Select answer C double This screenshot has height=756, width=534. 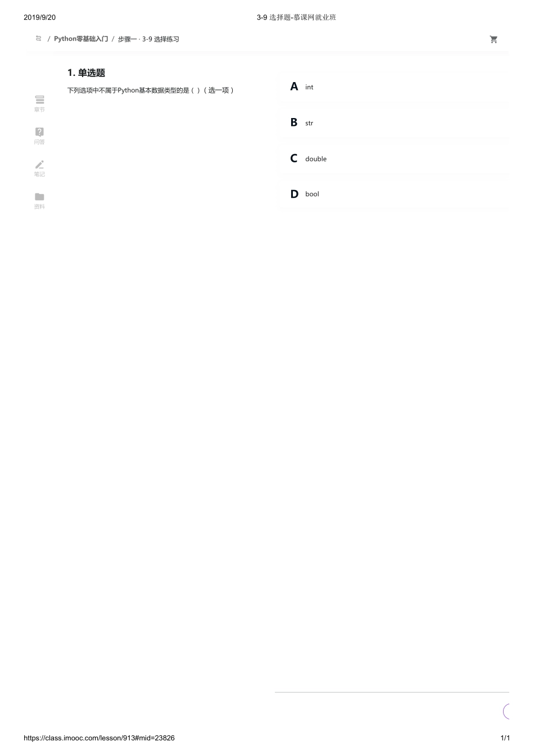pyautogui.click(x=393, y=159)
